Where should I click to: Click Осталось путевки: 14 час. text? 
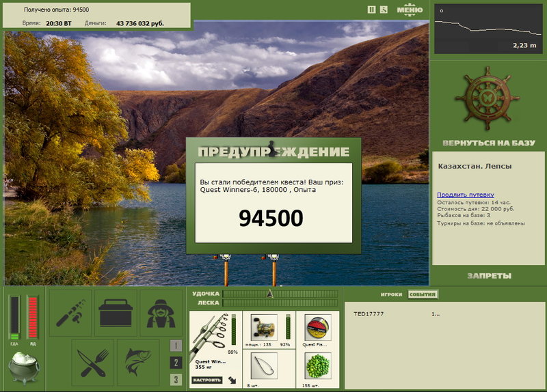click(474, 202)
